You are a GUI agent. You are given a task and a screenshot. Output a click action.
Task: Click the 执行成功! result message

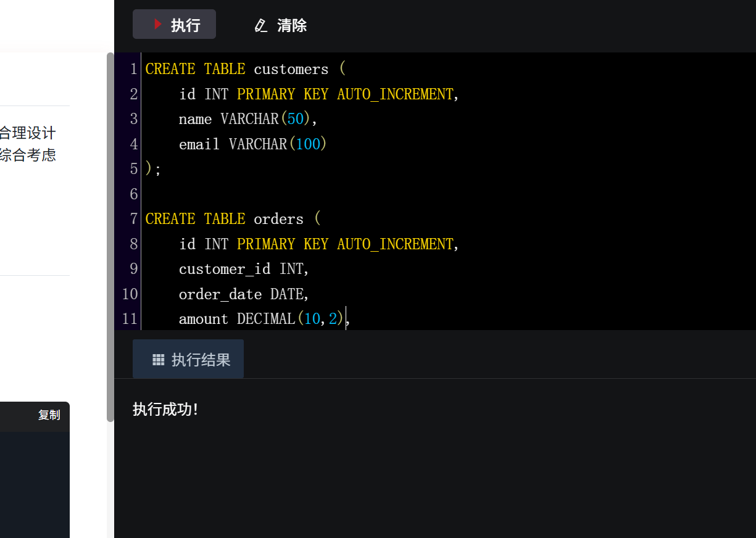[165, 410]
